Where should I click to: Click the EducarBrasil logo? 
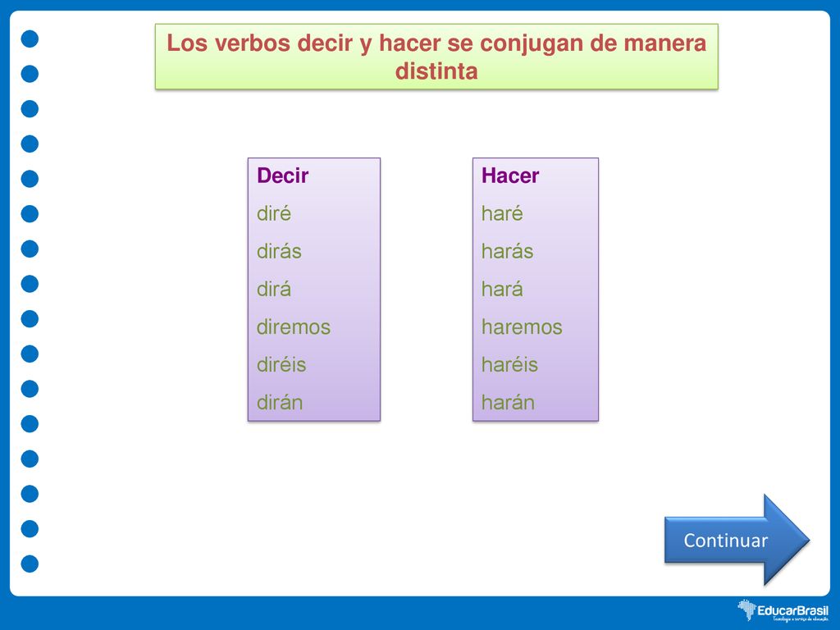coord(783,610)
